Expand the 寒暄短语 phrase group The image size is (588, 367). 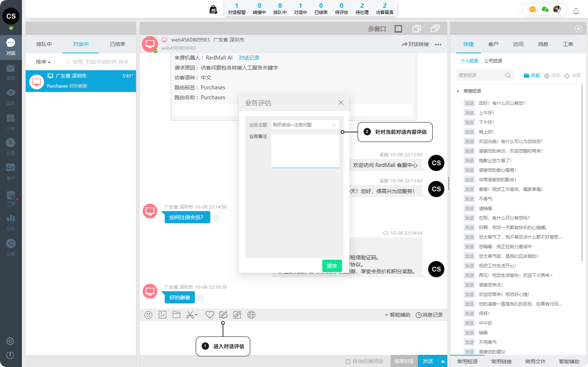tap(458, 91)
